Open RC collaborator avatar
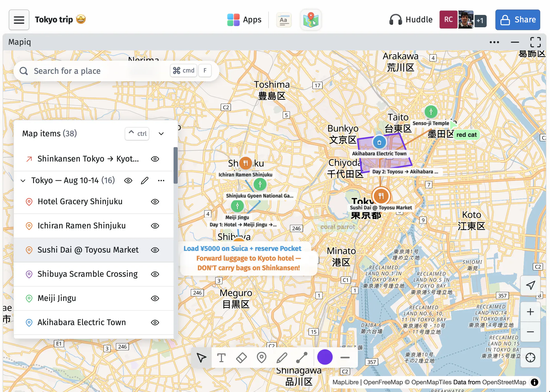The image size is (550, 392). click(x=448, y=20)
